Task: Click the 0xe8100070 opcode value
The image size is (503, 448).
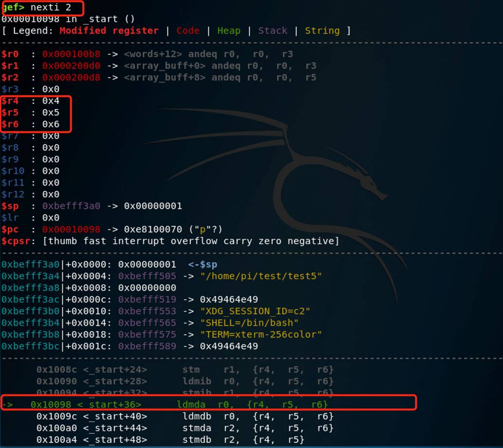Action: click(153, 229)
